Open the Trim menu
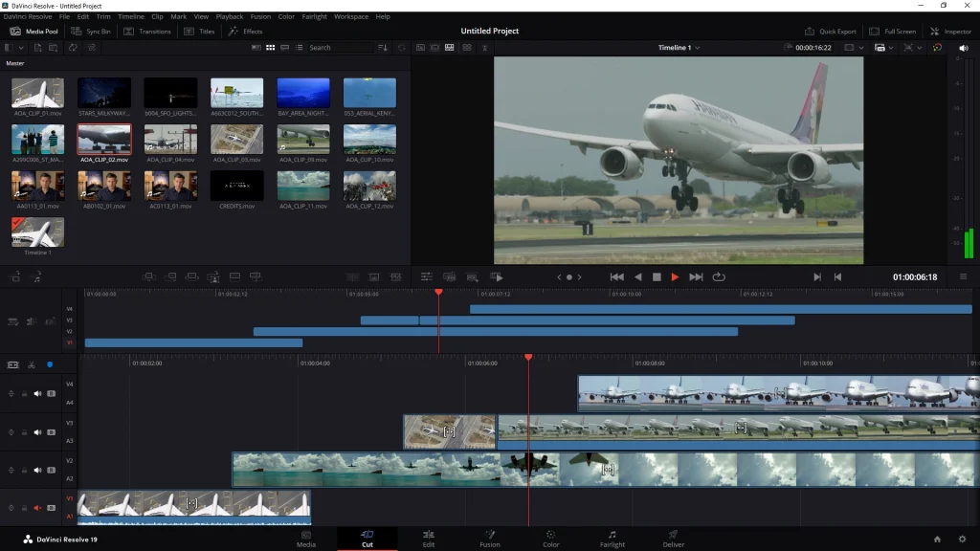This screenshot has width=980, height=551. [103, 16]
